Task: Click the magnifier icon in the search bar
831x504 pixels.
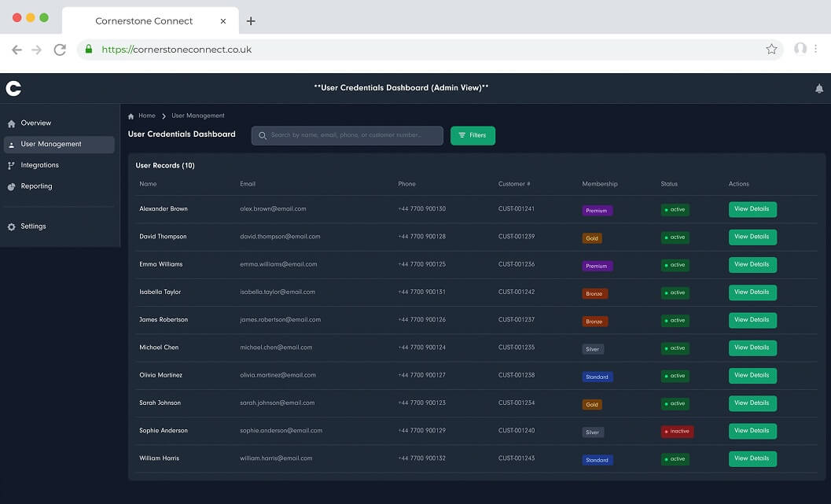Action: point(262,135)
